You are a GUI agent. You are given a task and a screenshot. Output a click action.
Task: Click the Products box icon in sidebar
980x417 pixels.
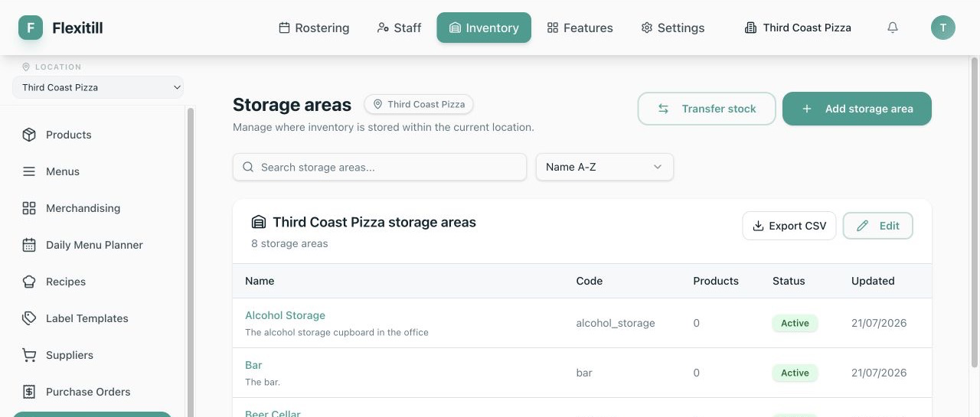(x=29, y=135)
